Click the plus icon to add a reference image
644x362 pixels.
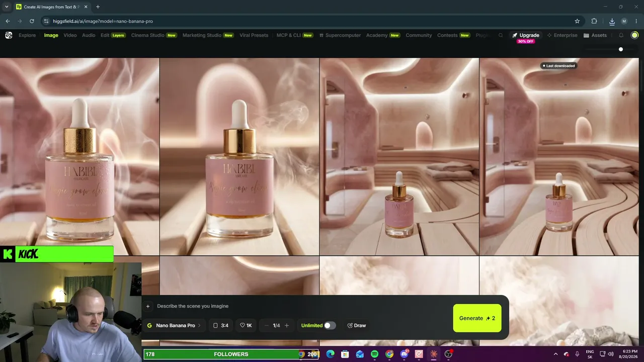(x=148, y=306)
